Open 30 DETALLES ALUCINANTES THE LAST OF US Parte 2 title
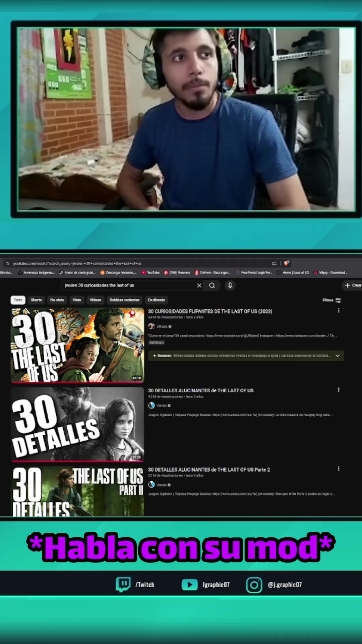Screen dimensions: 362x644 [209, 470]
